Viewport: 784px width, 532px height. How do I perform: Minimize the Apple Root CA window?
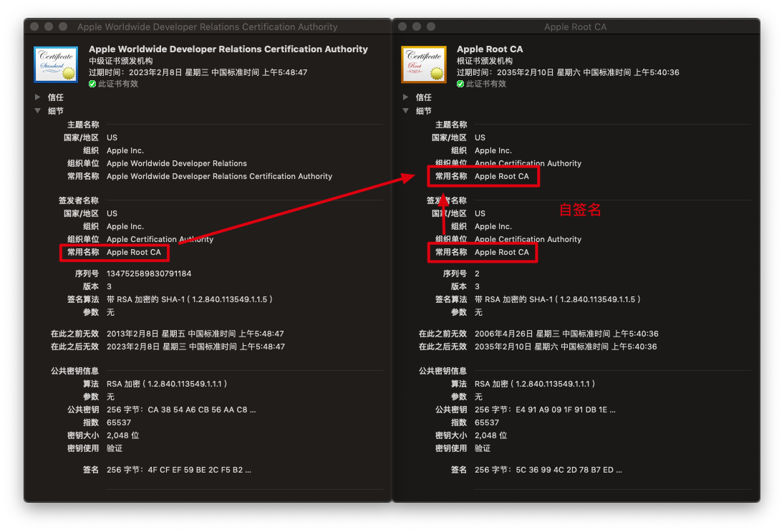(x=417, y=26)
